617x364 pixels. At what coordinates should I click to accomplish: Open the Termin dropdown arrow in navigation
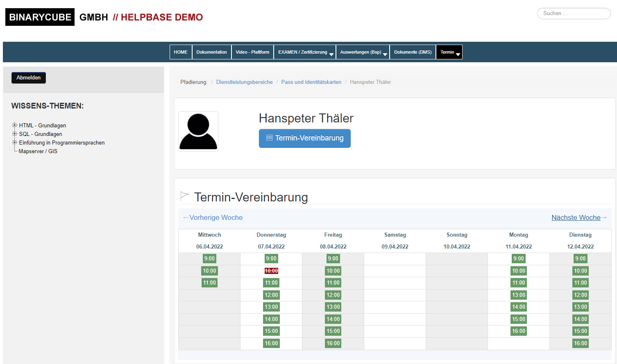click(458, 54)
